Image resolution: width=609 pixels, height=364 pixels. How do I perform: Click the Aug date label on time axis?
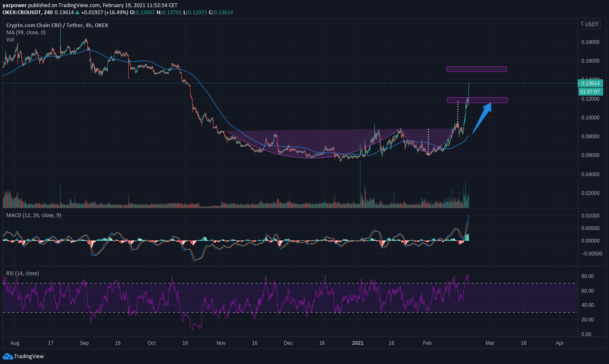(x=15, y=343)
